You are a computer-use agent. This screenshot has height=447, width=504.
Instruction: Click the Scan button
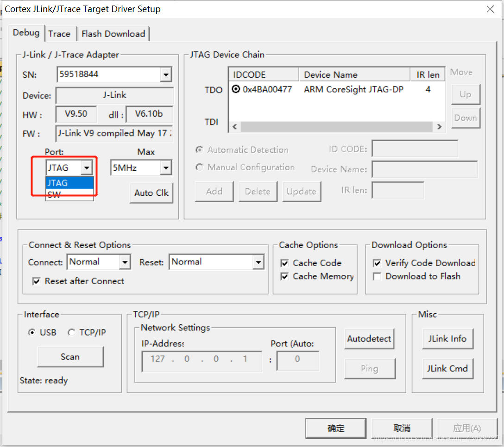pos(70,357)
